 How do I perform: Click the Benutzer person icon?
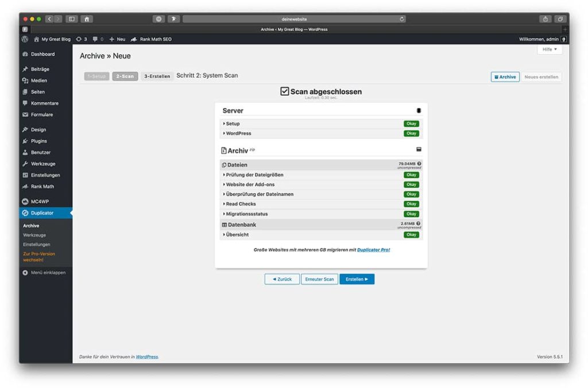[x=25, y=152]
